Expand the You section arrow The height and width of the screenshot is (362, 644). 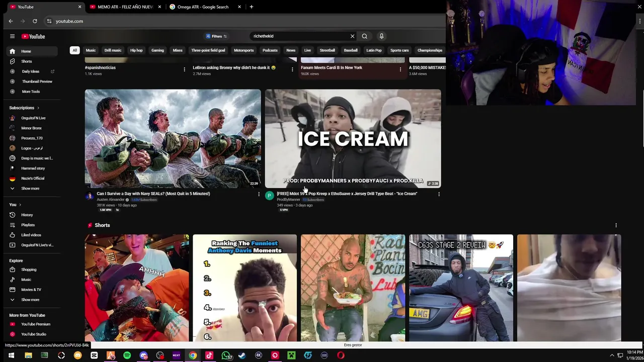(21, 205)
